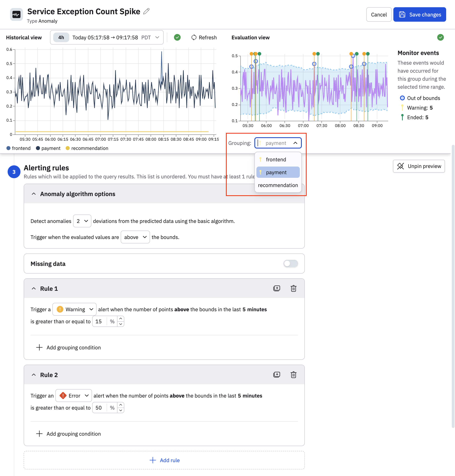This screenshot has height=476, width=455.
Task: Click the Refresh icon in Historical view
Action: 194,38
